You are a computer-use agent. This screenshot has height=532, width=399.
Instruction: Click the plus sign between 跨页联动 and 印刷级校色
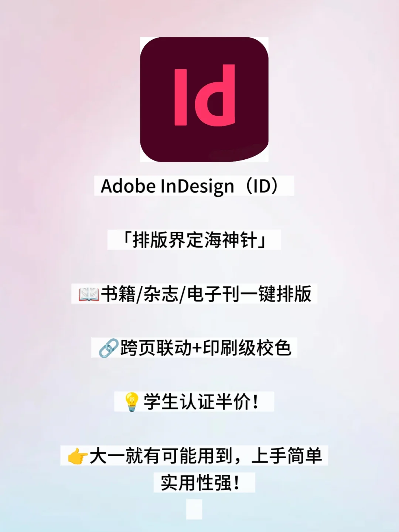click(197, 349)
